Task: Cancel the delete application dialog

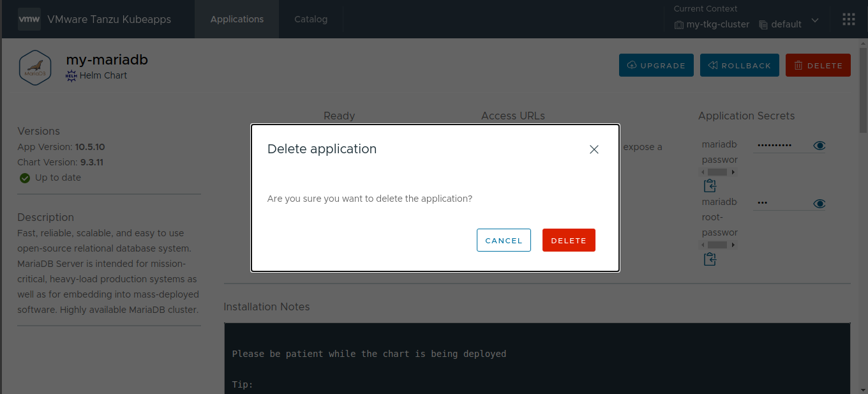Action: pyautogui.click(x=504, y=240)
